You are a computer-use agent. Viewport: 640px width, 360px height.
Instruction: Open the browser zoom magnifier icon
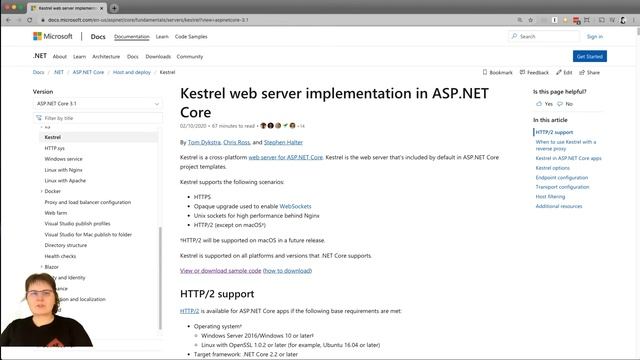click(x=520, y=20)
